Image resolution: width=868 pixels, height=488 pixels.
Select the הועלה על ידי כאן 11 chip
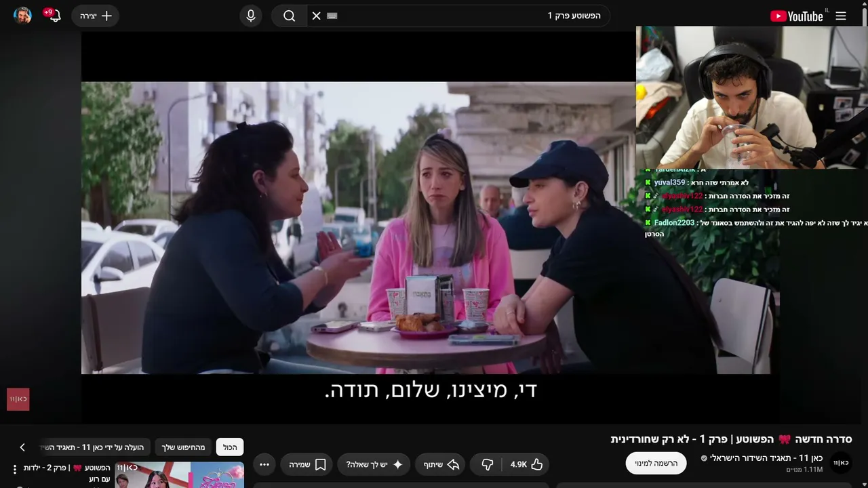pyautogui.click(x=95, y=447)
